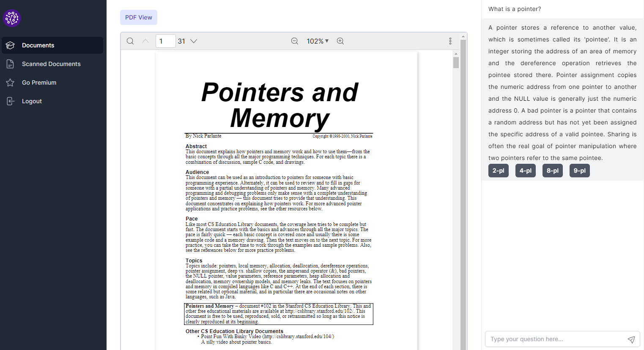Image resolution: width=644 pixels, height=350 pixels.
Task: Click the copyright notice text
Action: pyautogui.click(x=343, y=136)
